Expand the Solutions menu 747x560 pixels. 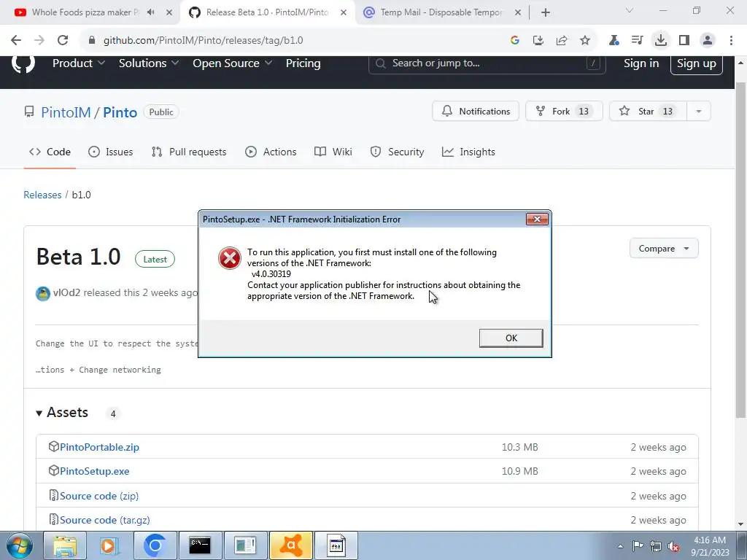[149, 63]
